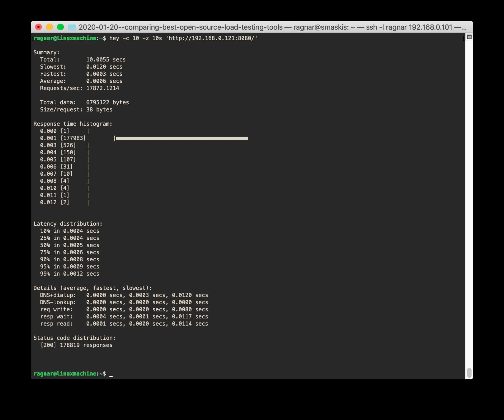Click the green zoom window button
The width and height of the screenshot is (504, 420).
click(x=60, y=27)
